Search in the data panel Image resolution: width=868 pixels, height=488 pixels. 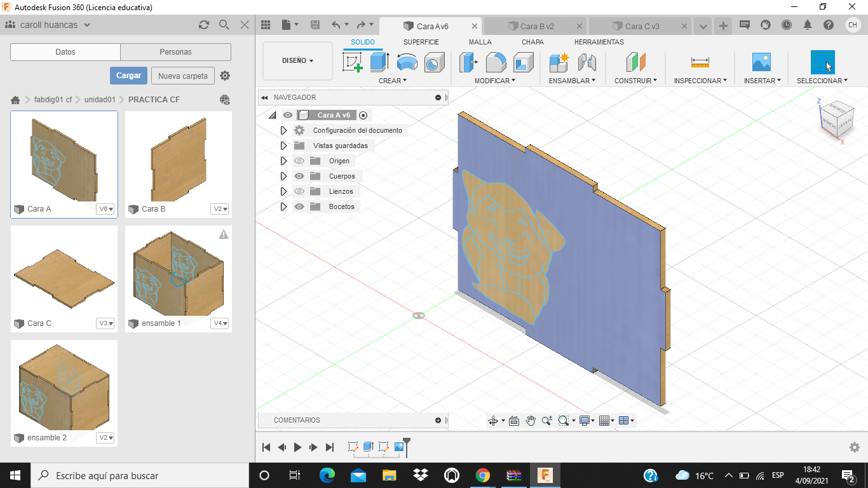click(224, 25)
